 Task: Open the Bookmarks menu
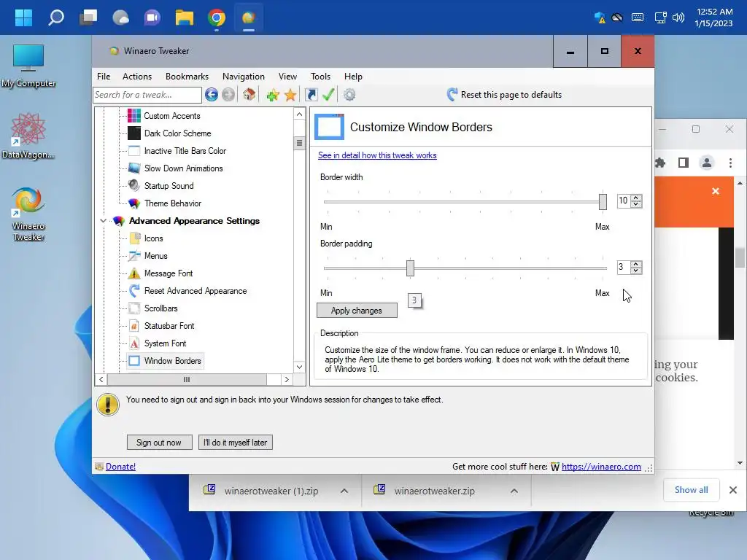(187, 76)
